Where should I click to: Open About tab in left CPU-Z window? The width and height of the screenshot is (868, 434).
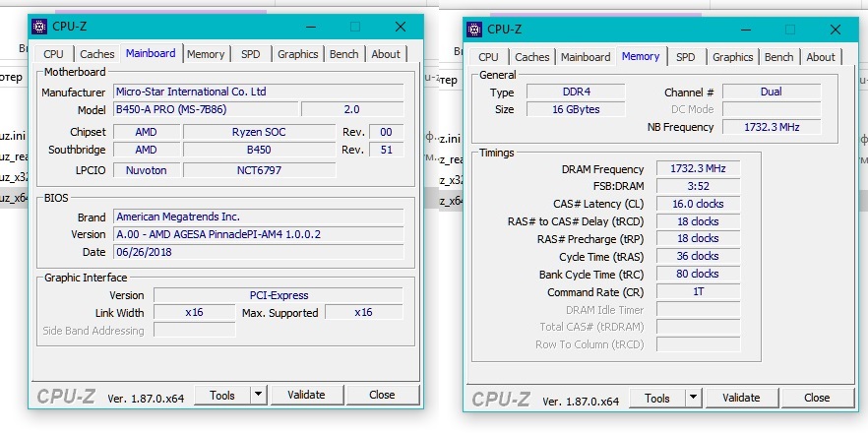(386, 54)
